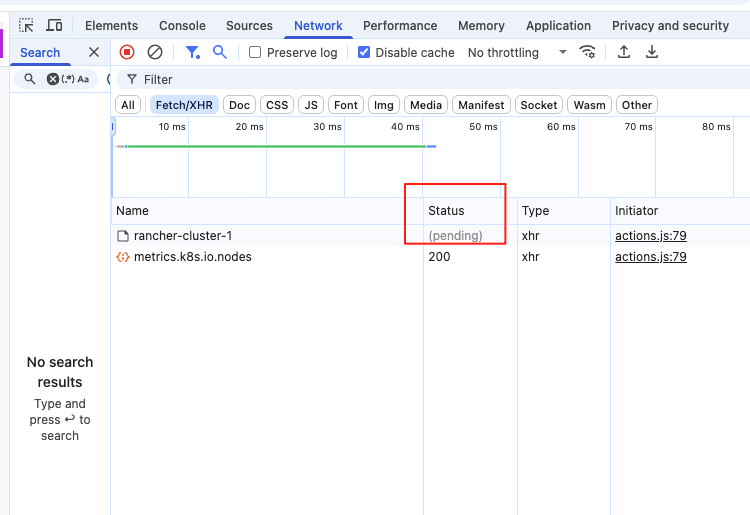Open network search with magnifier icon
The width and height of the screenshot is (750, 515).
(x=220, y=52)
